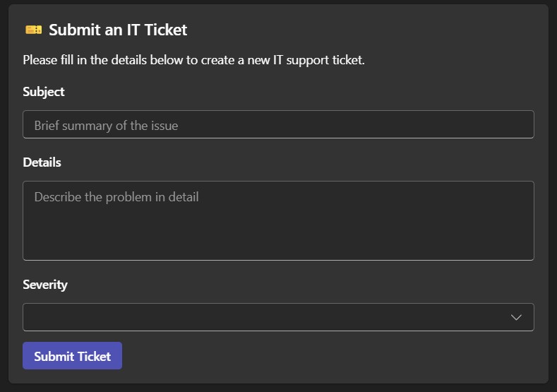Click the Subject field label
This screenshot has width=557, height=392.
[x=44, y=92]
